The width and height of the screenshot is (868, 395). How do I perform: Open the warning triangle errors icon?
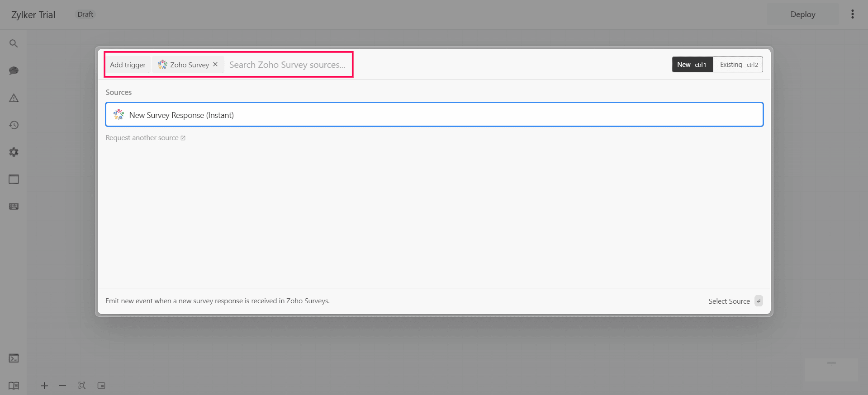pos(14,98)
